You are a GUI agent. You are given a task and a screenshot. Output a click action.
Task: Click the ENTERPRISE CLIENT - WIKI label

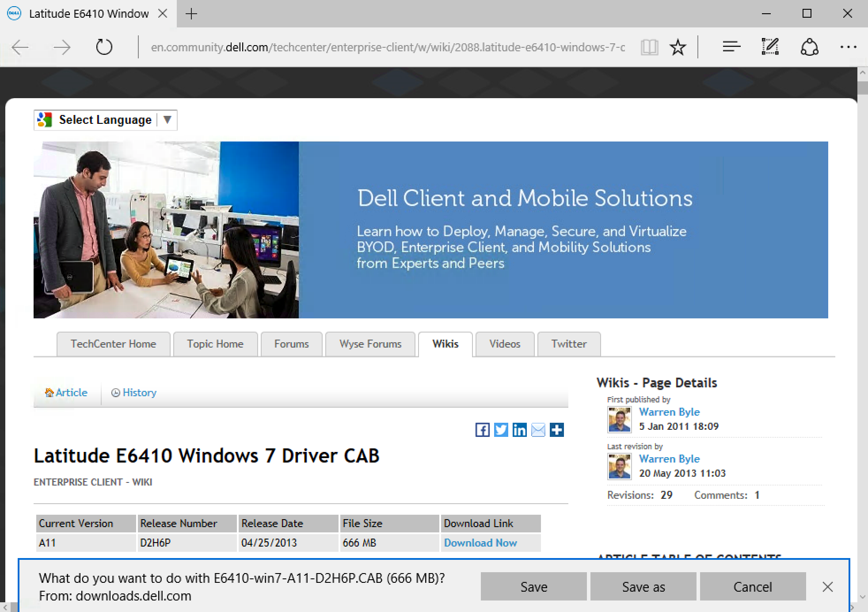(93, 482)
